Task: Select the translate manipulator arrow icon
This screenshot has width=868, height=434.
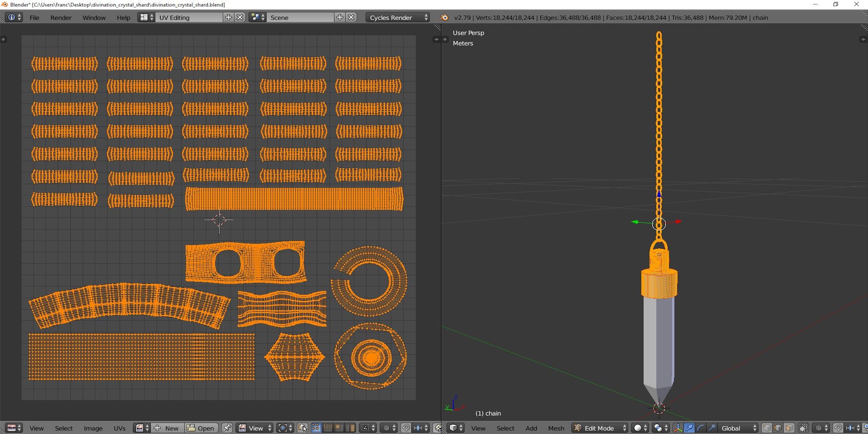Action: click(689, 428)
